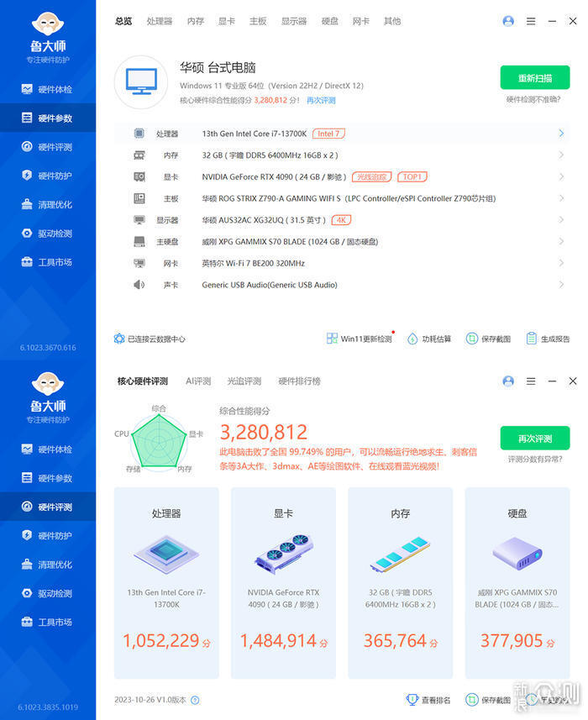The height and width of the screenshot is (720, 588).
Task: Click the green 再次评测 button
Action: pos(535,438)
